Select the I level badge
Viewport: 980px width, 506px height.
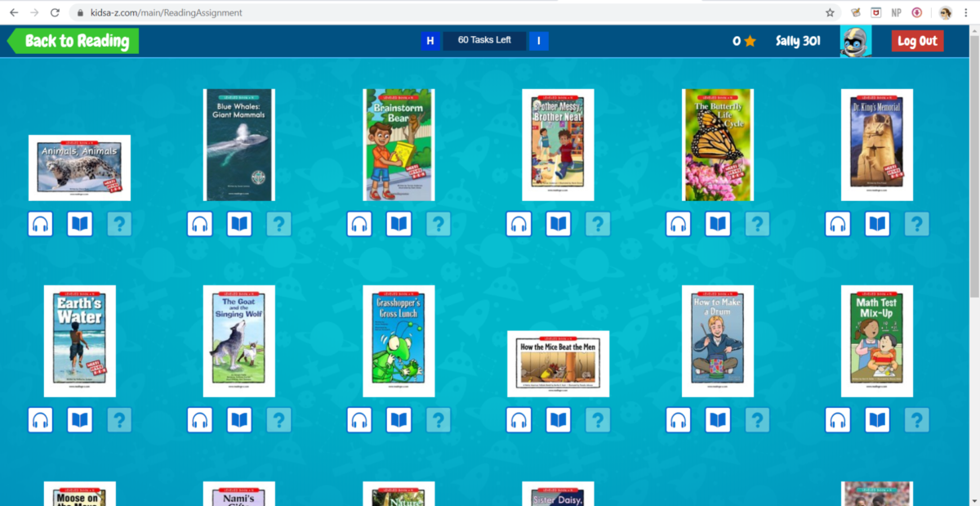click(538, 40)
